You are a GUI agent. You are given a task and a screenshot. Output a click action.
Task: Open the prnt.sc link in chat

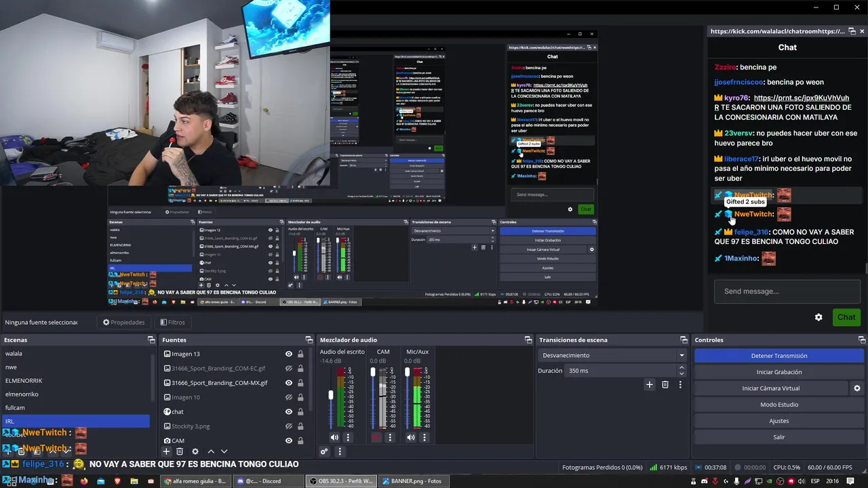point(801,98)
